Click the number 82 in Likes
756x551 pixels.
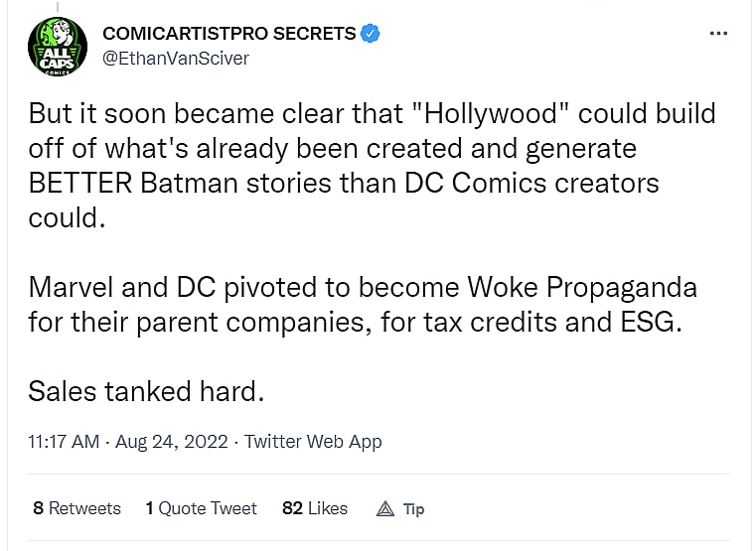(292, 507)
